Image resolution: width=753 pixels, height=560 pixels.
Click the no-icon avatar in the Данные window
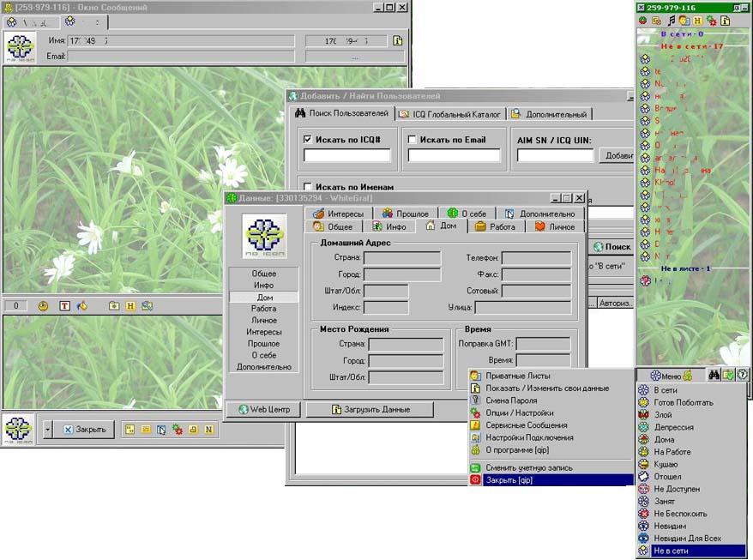[x=264, y=237]
